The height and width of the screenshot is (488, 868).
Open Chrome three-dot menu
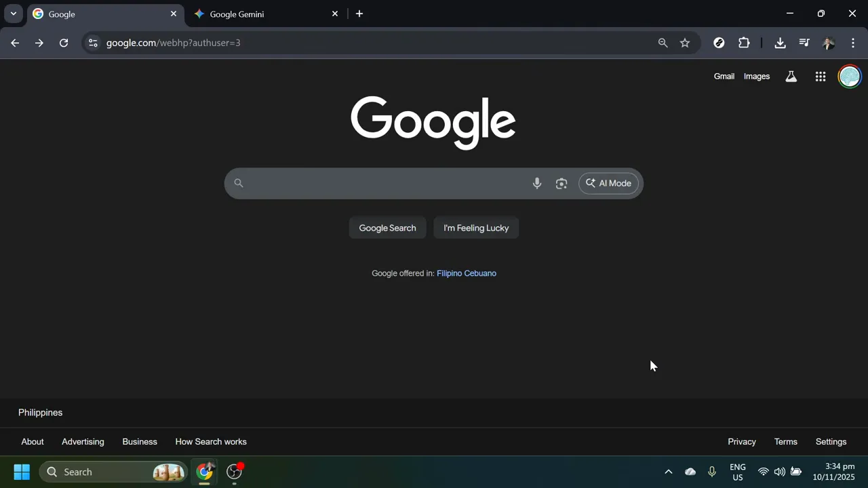pyautogui.click(x=853, y=43)
